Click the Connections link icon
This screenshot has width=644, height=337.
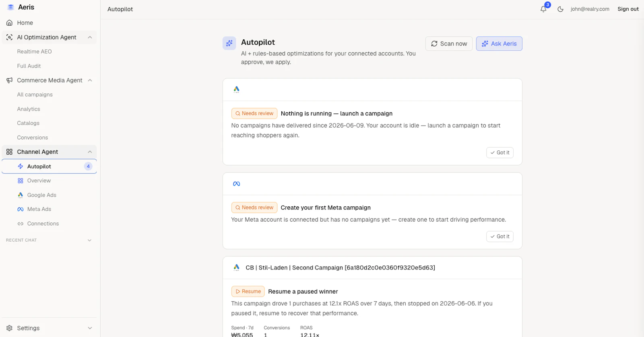21,224
